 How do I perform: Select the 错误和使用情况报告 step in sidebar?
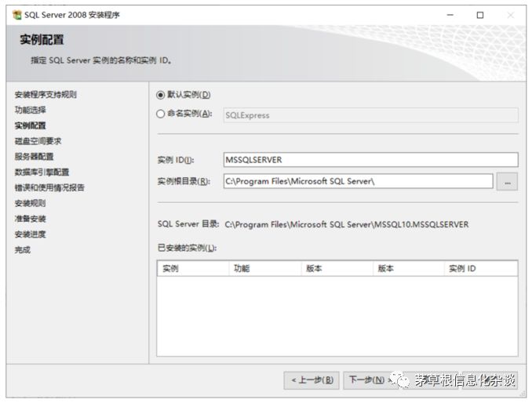point(49,187)
